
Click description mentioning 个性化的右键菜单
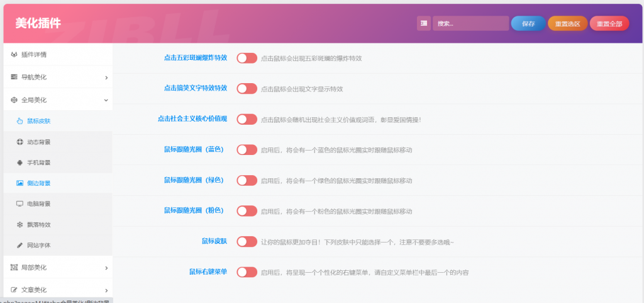pos(365,273)
